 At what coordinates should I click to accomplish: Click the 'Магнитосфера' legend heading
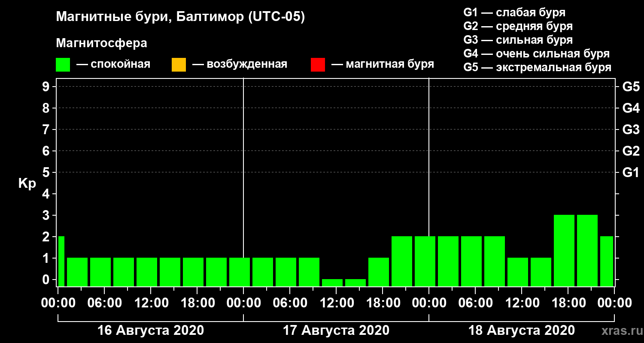[x=101, y=43]
